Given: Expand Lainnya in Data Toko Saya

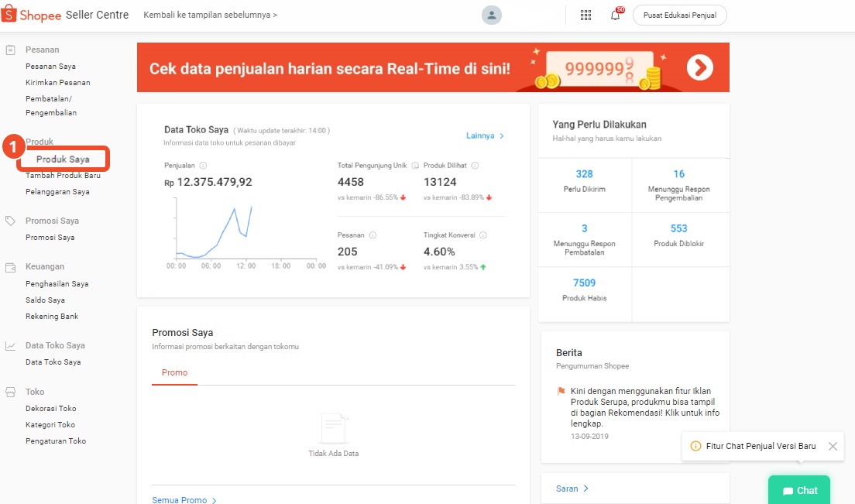Looking at the screenshot, I should (x=485, y=136).
